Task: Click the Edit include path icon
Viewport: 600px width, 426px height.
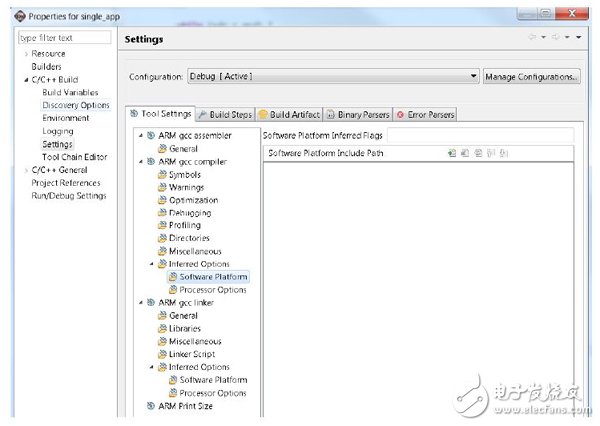Action: pyautogui.click(x=479, y=153)
